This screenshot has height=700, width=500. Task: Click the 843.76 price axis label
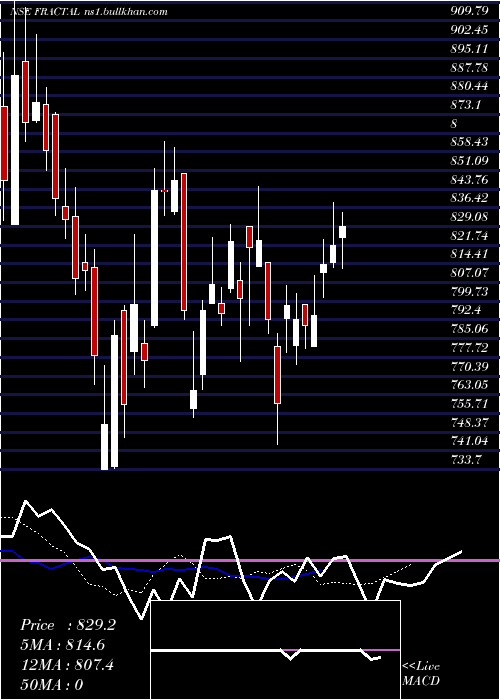tap(469, 179)
